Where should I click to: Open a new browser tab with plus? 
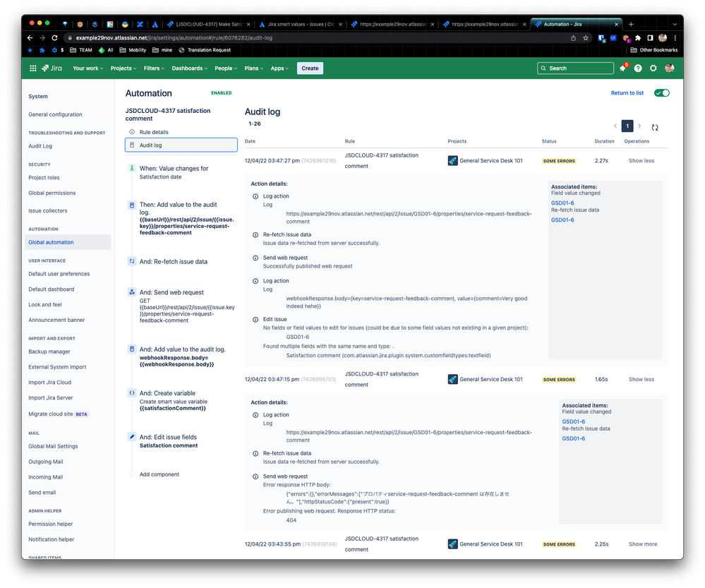tap(631, 24)
